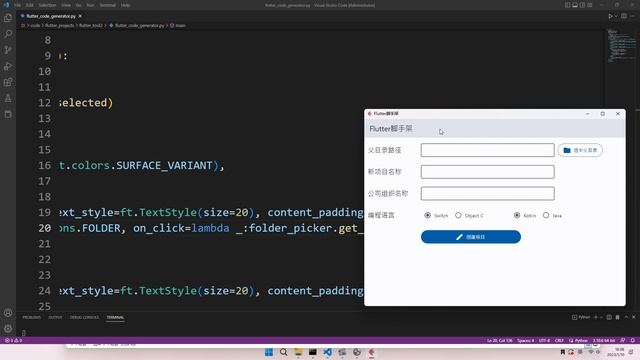Open the Help menu
The height and width of the screenshot is (360, 640).
click(125, 5)
